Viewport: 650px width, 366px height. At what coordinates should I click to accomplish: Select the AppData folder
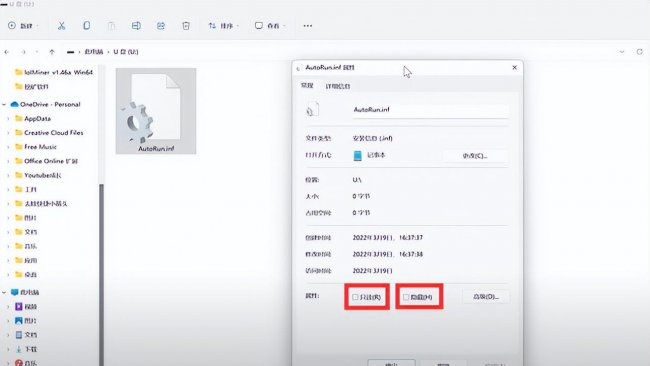click(x=33, y=119)
